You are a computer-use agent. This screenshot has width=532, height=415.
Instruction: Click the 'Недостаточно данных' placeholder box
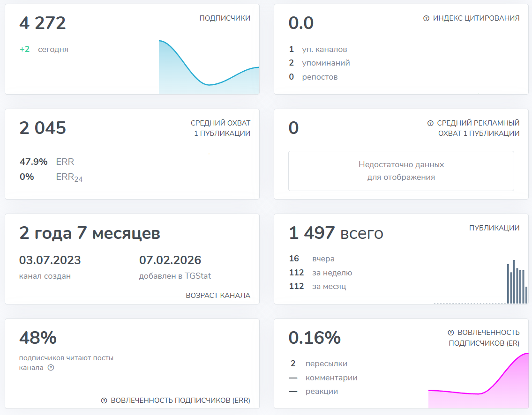pyautogui.click(x=401, y=171)
